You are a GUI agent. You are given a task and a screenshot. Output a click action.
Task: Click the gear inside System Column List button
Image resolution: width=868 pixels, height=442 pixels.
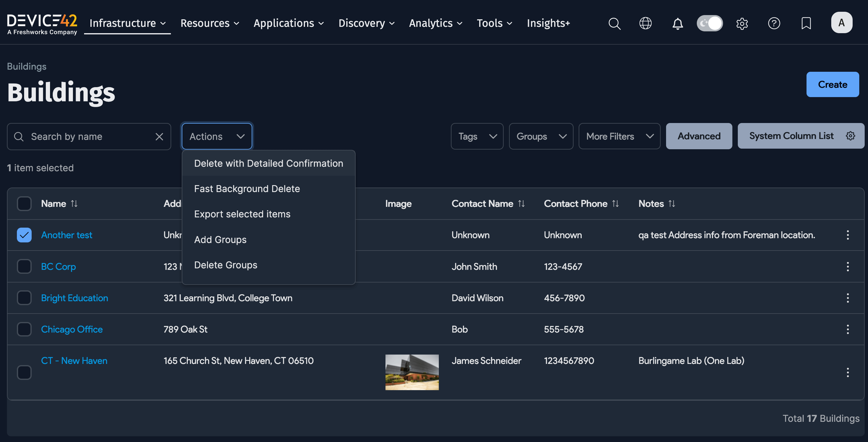(x=851, y=136)
